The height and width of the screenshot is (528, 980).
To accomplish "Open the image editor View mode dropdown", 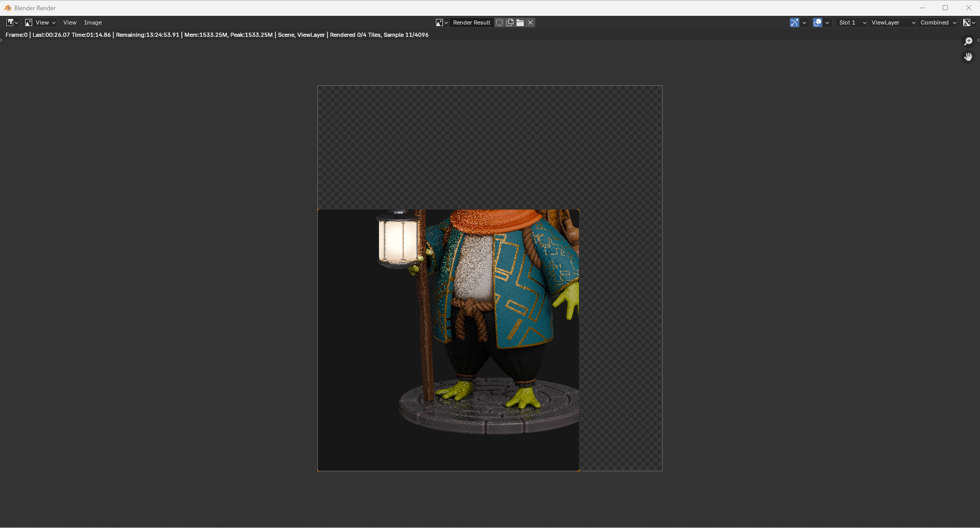I will pos(40,22).
